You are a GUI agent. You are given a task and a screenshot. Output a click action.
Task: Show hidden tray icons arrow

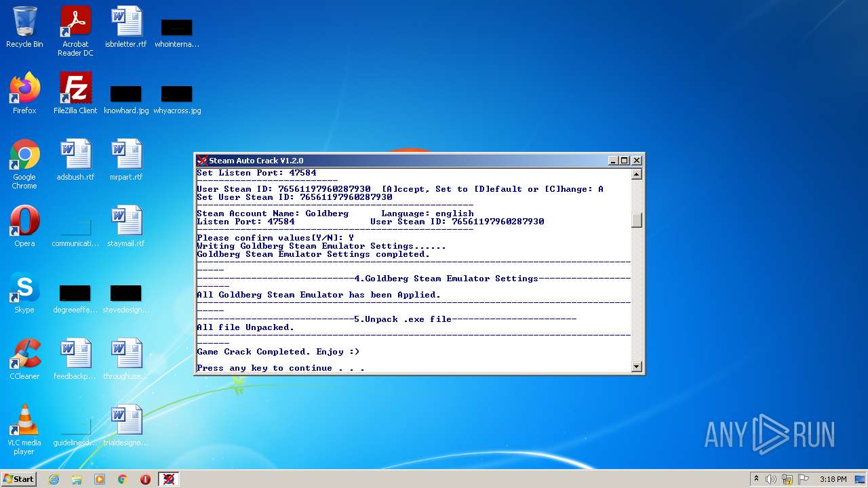coord(757,479)
